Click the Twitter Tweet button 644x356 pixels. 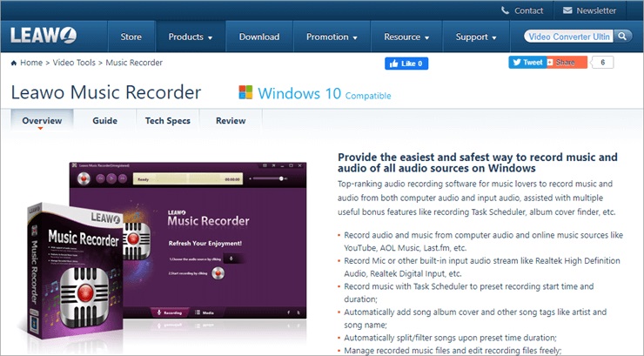coord(527,63)
